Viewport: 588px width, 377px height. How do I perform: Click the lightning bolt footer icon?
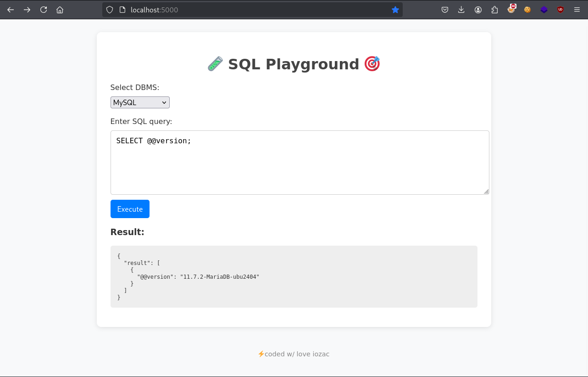click(261, 354)
